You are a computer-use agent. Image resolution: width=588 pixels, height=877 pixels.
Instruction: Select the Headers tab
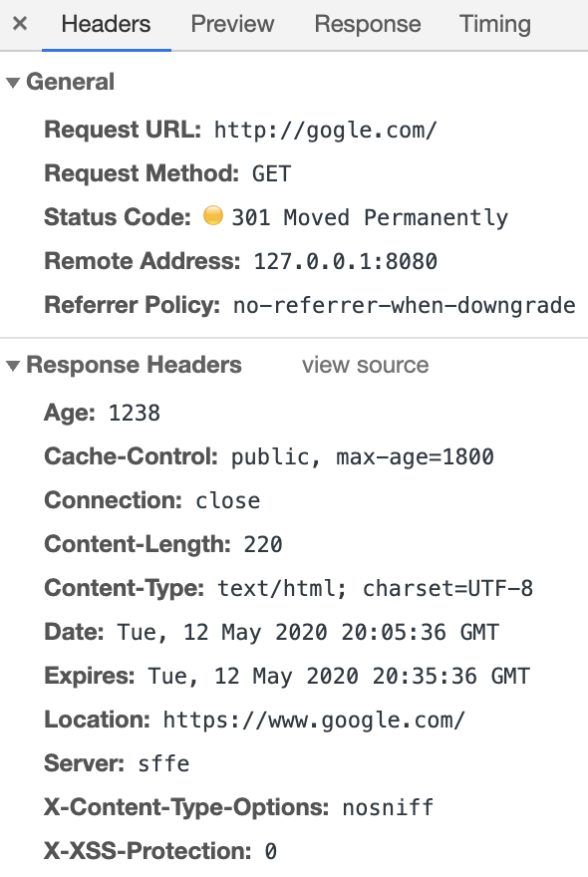pos(107,24)
